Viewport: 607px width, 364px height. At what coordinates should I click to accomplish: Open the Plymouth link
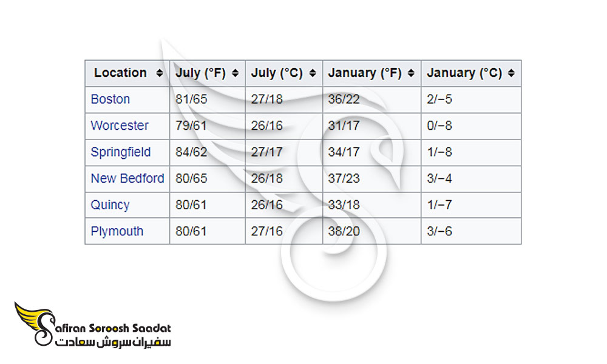click(117, 231)
